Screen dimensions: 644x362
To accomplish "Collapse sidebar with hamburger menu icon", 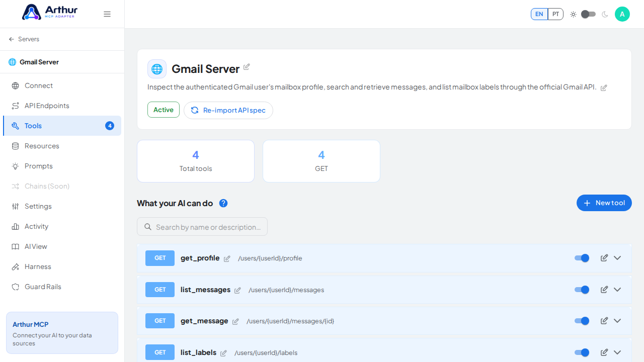I will [x=107, y=14].
